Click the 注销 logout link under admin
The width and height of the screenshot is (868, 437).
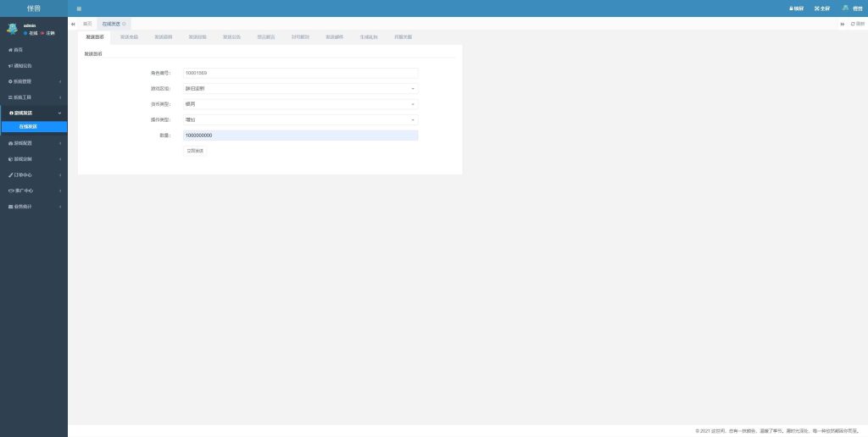click(x=49, y=33)
